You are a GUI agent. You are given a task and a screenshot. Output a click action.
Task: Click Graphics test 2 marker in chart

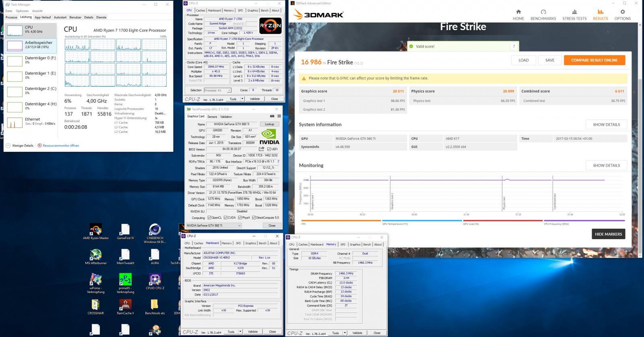coord(390,193)
